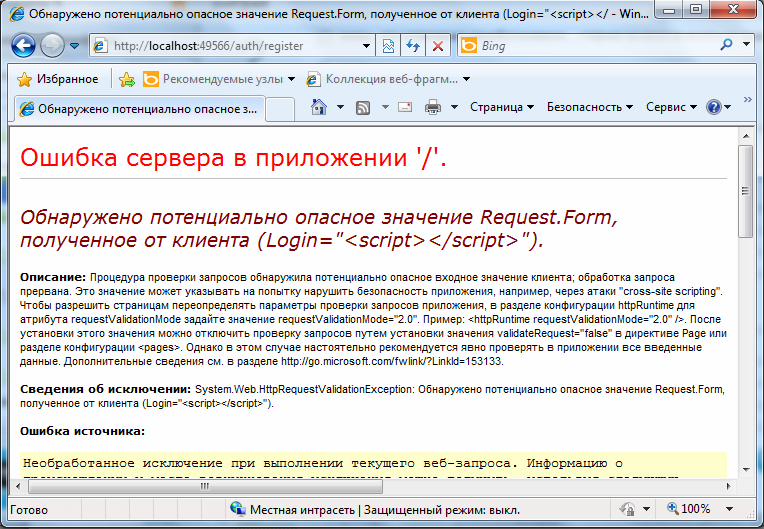
Task: Click the red Stop loading icon
Action: [438, 46]
